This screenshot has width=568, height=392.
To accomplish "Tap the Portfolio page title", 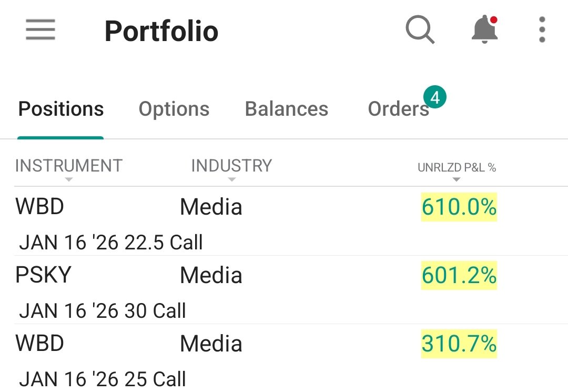I will pos(161,31).
